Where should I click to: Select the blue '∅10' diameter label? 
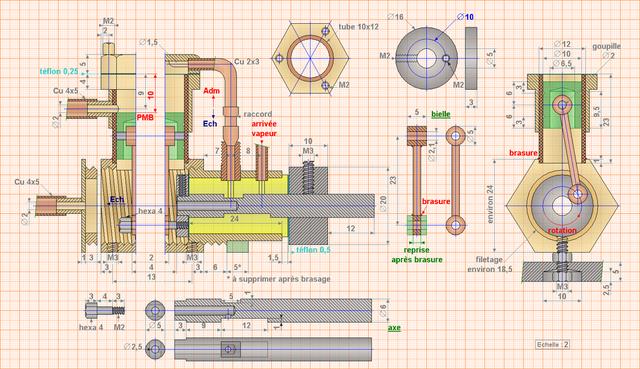tap(465, 17)
